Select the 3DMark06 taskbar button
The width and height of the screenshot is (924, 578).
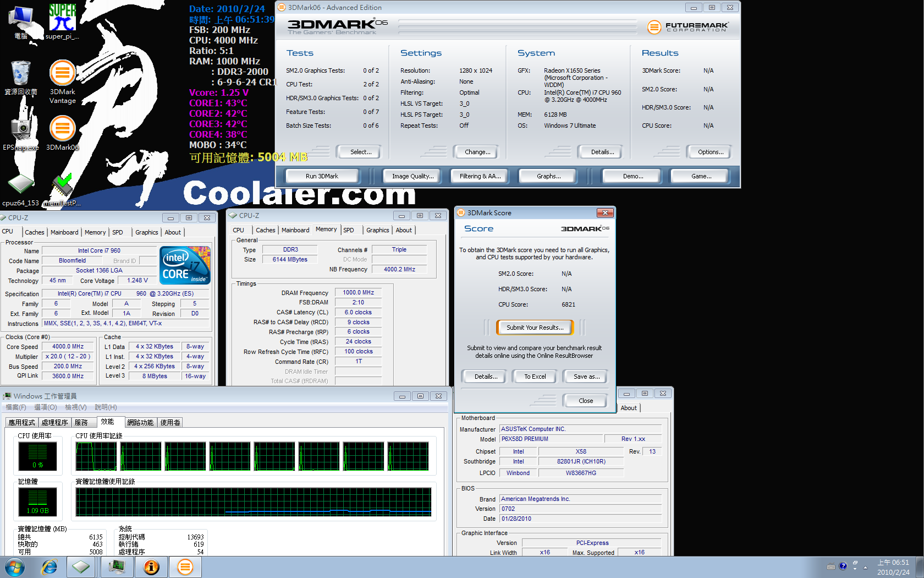185,567
